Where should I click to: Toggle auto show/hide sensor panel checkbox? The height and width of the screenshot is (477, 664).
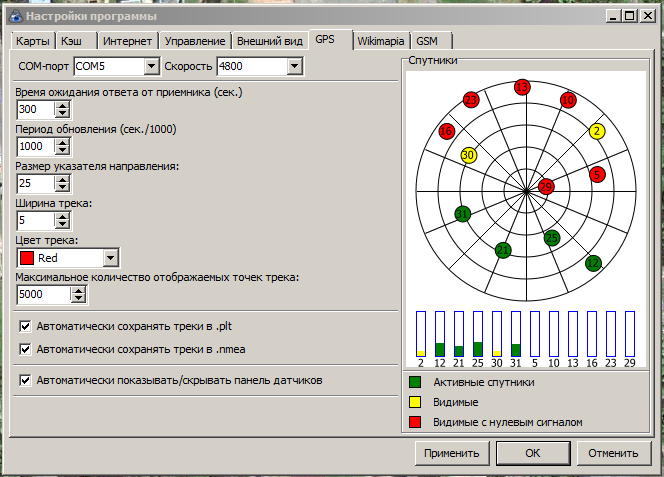coord(26,380)
